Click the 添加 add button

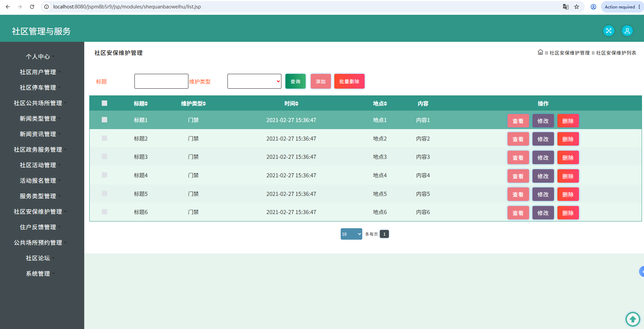(321, 81)
